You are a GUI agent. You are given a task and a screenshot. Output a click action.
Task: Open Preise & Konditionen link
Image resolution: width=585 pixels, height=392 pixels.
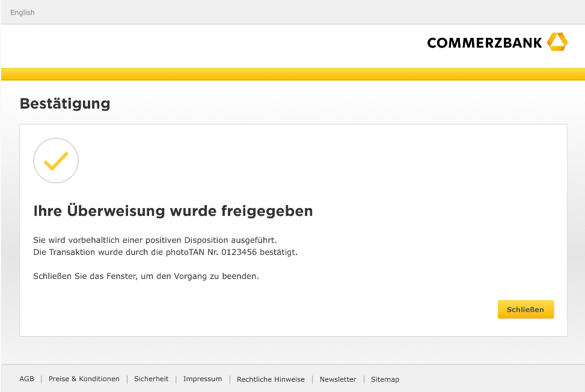pyautogui.click(x=84, y=379)
